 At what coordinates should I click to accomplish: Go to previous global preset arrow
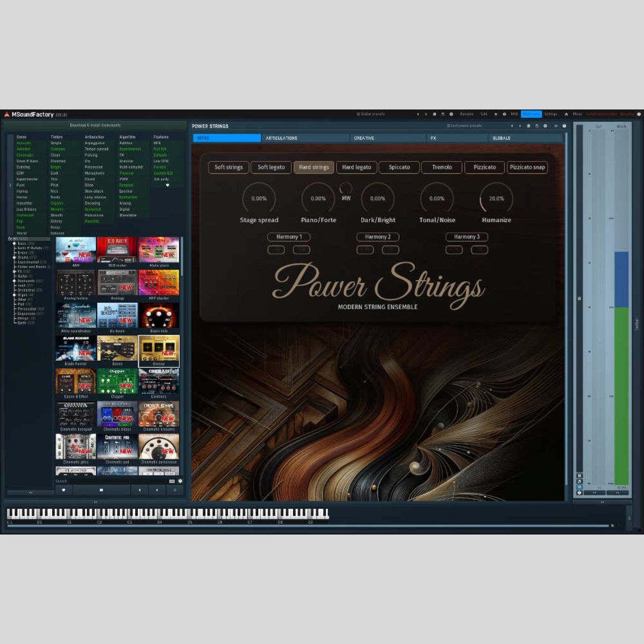[418, 114]
